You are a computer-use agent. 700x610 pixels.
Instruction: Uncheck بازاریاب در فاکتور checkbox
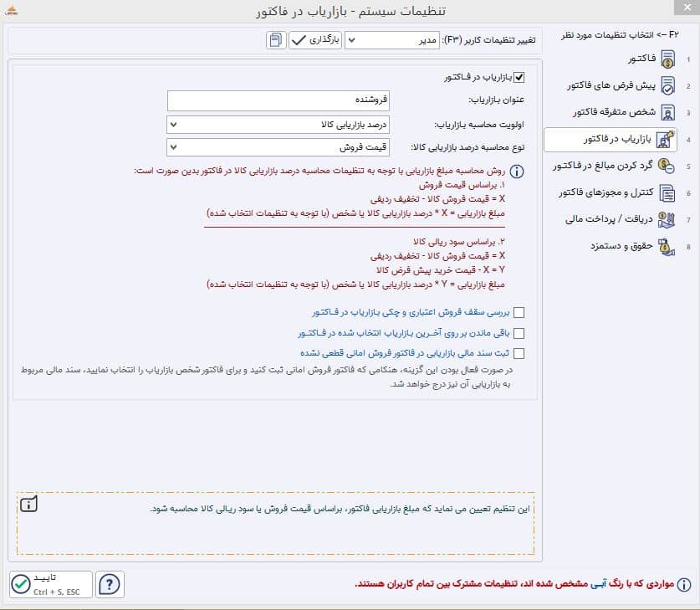tap(519, 77)
